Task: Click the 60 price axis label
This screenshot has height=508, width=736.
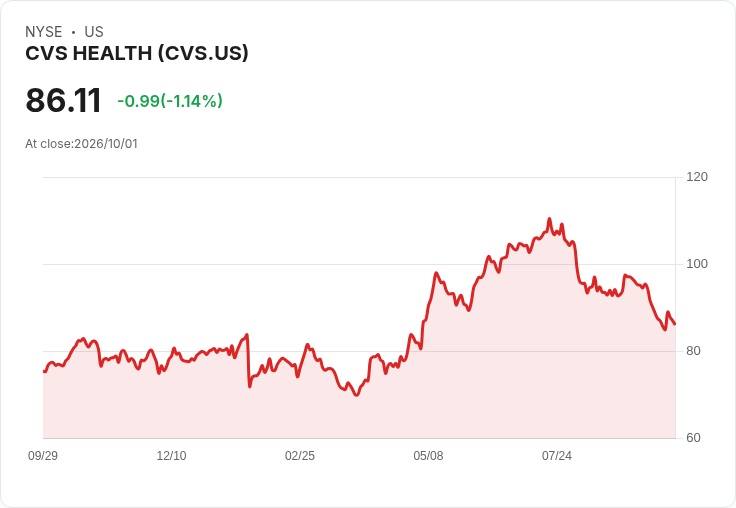Action: [693, 438]
